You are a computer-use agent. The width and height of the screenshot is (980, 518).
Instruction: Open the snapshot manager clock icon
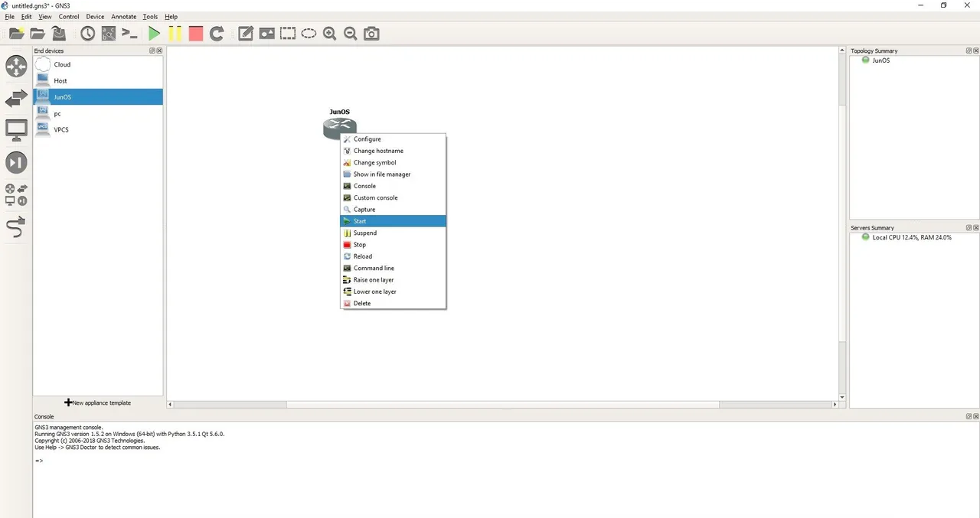pyautogui.click(x=88, y=34)
